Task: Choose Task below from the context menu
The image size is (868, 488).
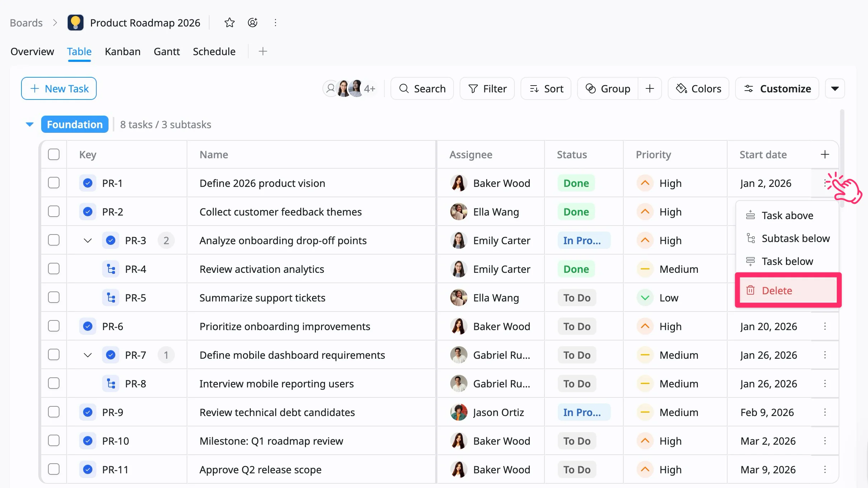Action: click(787, 261)
